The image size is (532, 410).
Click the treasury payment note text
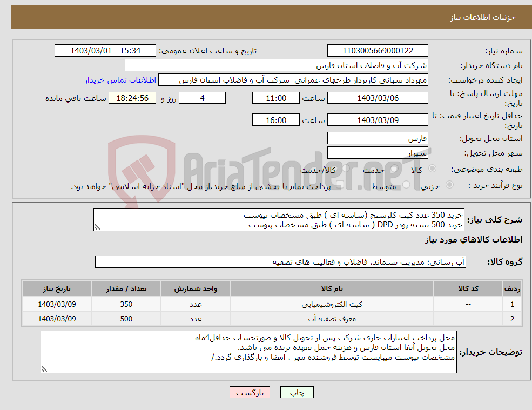201,186
